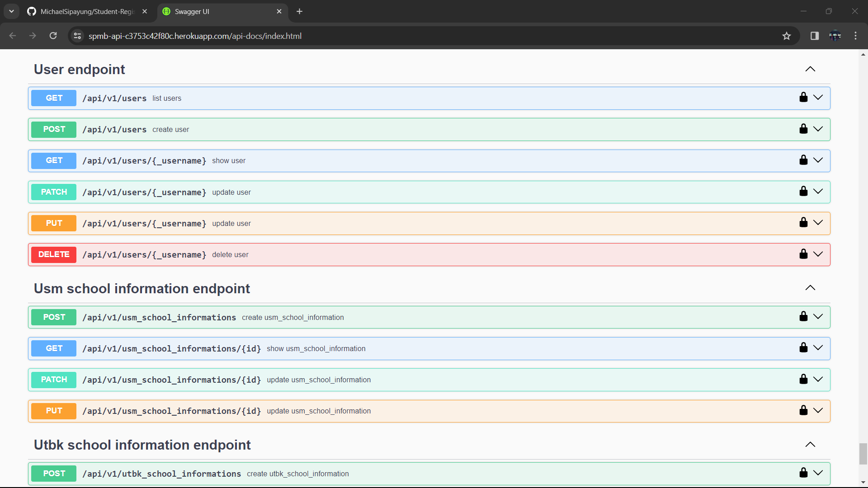Click 'create utbk_school_information' description text
This screenshot has height=488, width=868.
[x=298, y=474]
